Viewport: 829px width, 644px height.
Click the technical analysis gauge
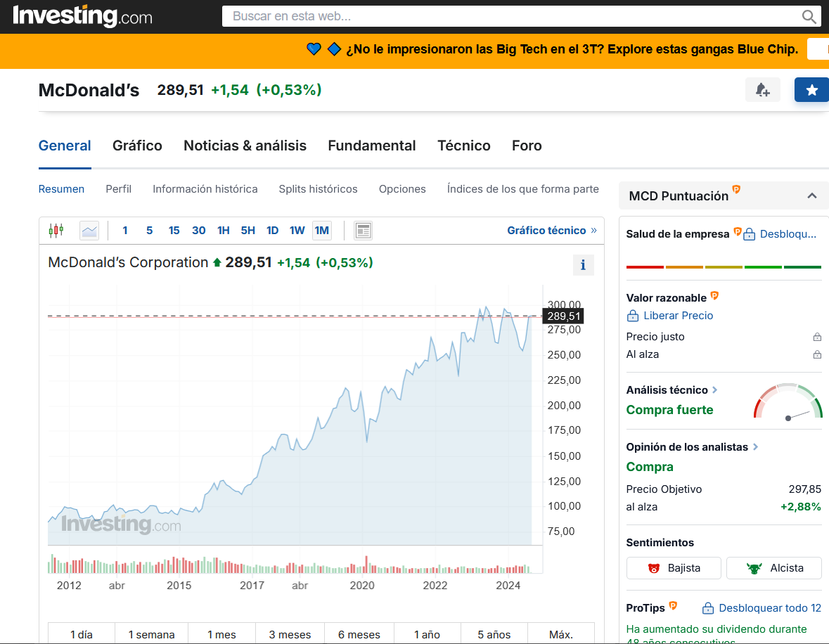tap(788, 402)
